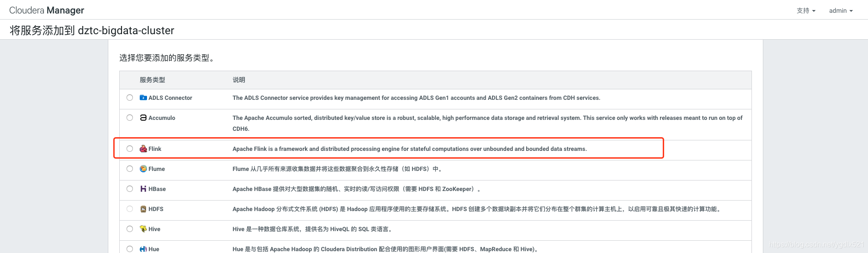Click the Apache Flink description text
The image size is (868, 253).
[410, 149]
